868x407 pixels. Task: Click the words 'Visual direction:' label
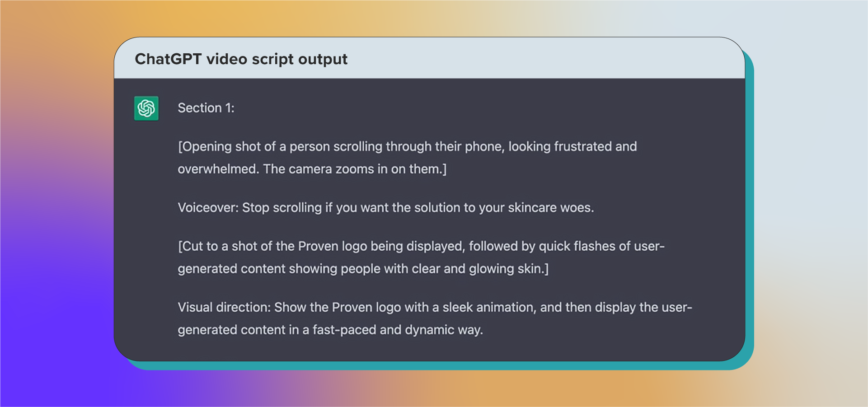click(x=224, y=307)
